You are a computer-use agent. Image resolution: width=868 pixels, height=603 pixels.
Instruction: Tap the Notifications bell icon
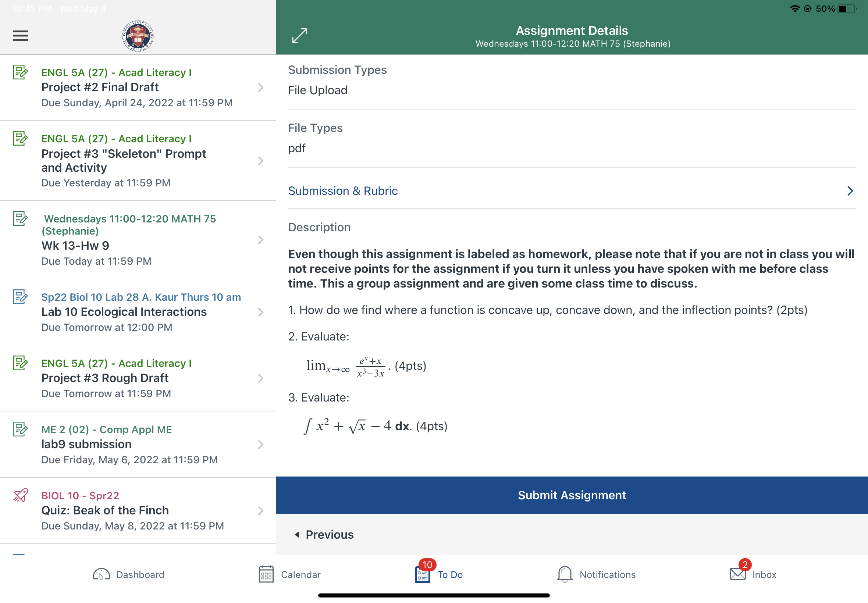[x=565, y=574]
